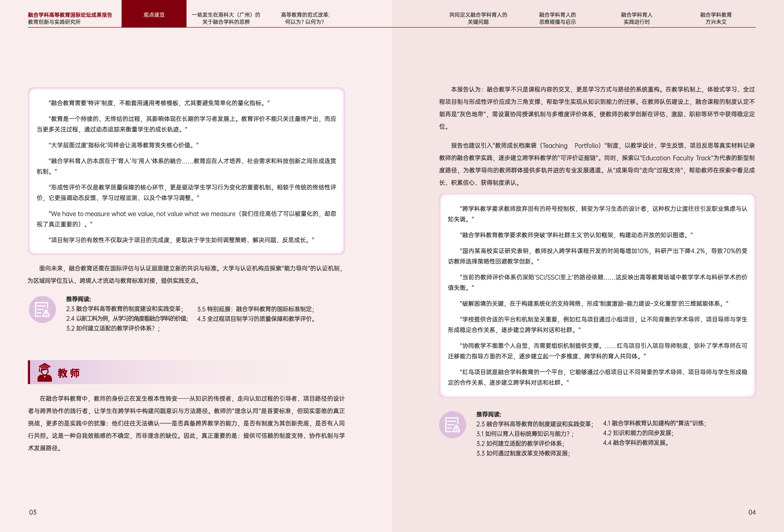Click quote beginning "协同教学不能靠个人自觉
This screenshot has width=784, height=532.
click(597, 351)
